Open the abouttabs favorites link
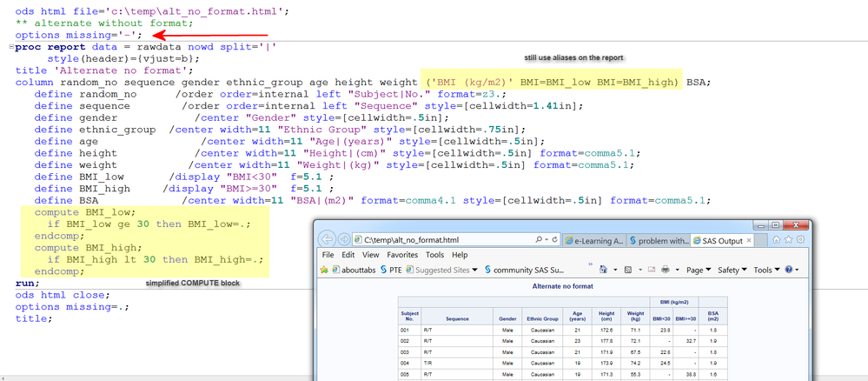This screenshot has height=381, width=868. click(354, 270)
